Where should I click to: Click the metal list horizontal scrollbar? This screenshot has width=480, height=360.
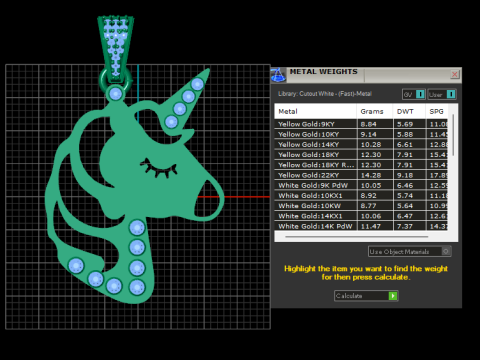(357, 237)
